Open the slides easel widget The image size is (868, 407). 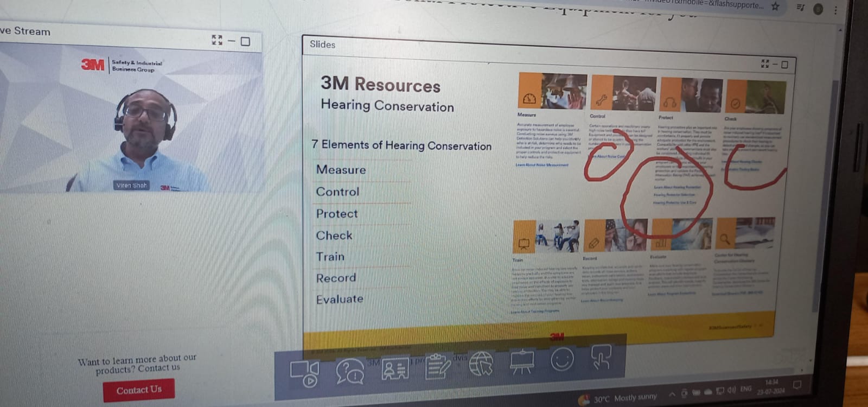(x=522, y=361)
